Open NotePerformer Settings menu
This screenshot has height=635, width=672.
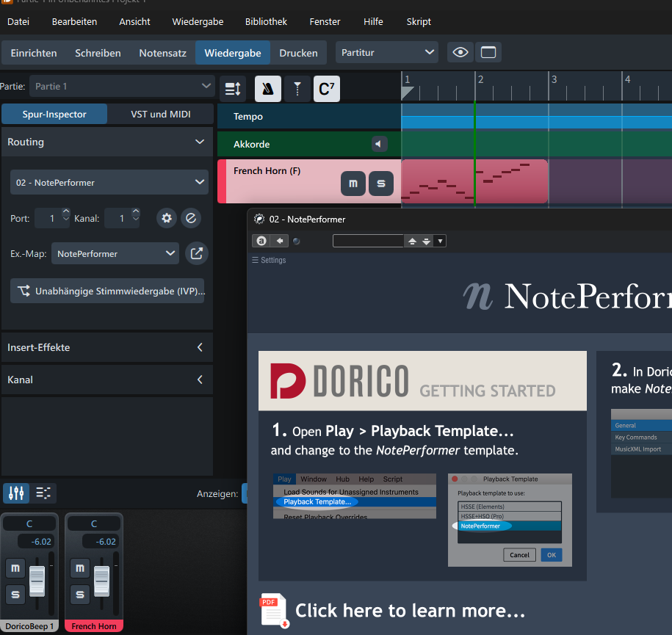click(269, 260)
